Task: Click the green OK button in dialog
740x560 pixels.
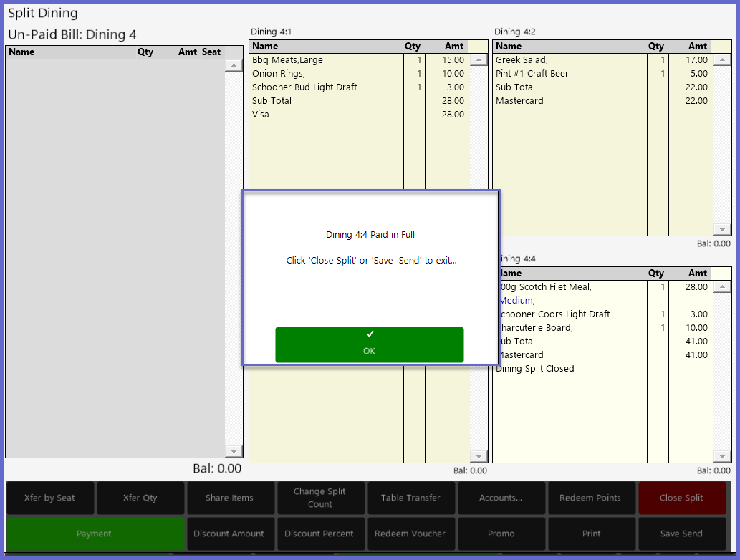Action: (x=369, y=344)
